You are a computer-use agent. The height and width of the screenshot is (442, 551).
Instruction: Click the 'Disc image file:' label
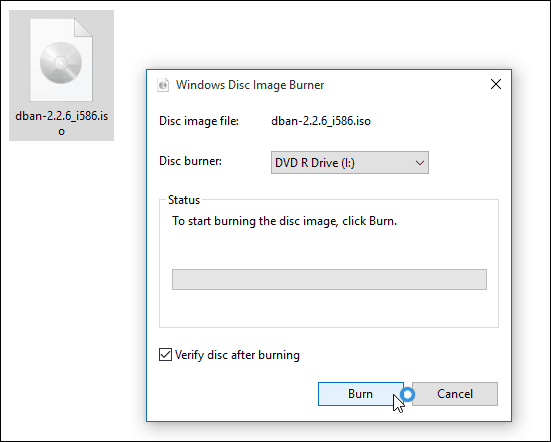pyautogui.click(x=199, y=121)
